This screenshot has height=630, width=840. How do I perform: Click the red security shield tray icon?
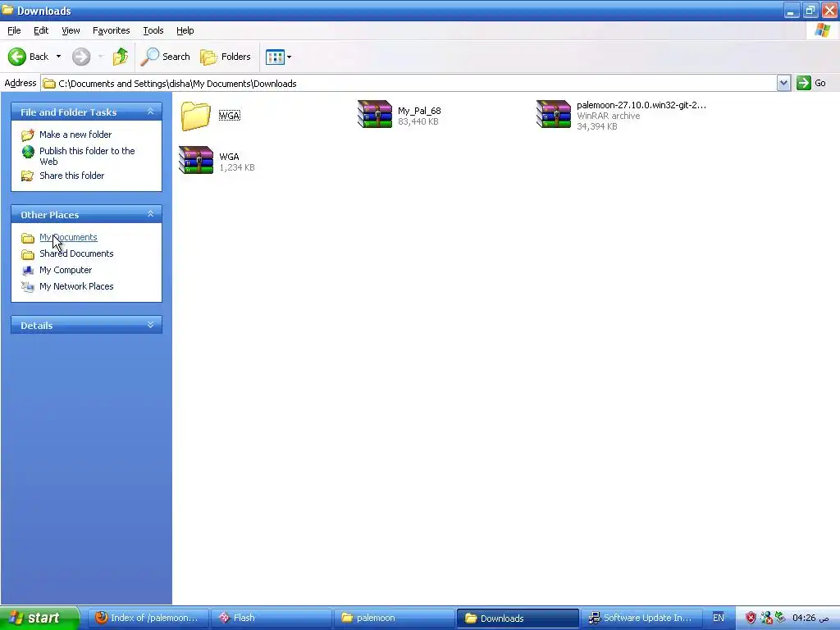coord(751,618)
